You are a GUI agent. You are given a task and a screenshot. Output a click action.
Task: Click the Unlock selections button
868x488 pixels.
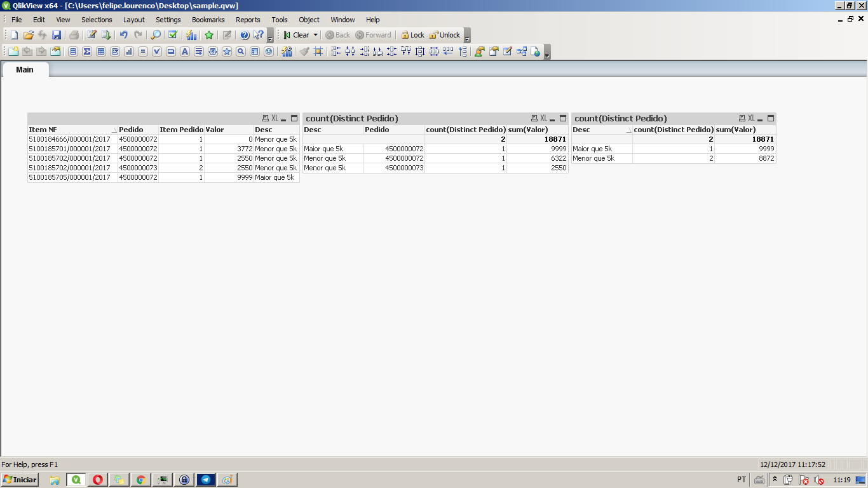point(444,35)
